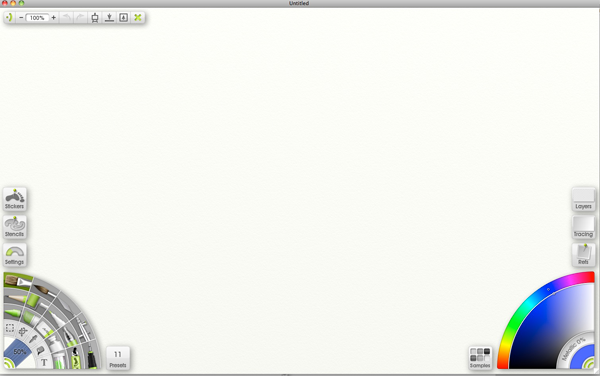Toggle the Tracing panel pod
Viewport: 600px width, 376px height.
pos(583,227)
